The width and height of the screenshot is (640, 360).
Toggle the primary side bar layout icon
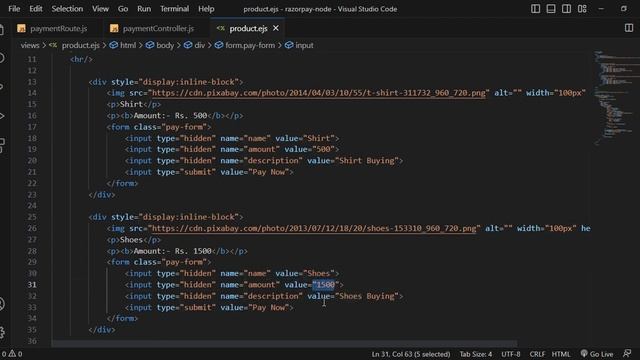536,9
